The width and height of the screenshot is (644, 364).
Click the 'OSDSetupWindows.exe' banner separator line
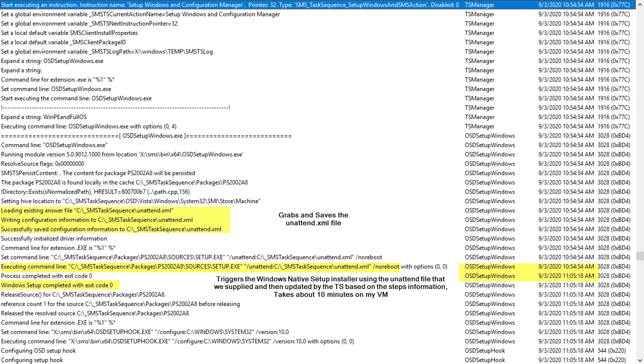[x=146, y=136]
